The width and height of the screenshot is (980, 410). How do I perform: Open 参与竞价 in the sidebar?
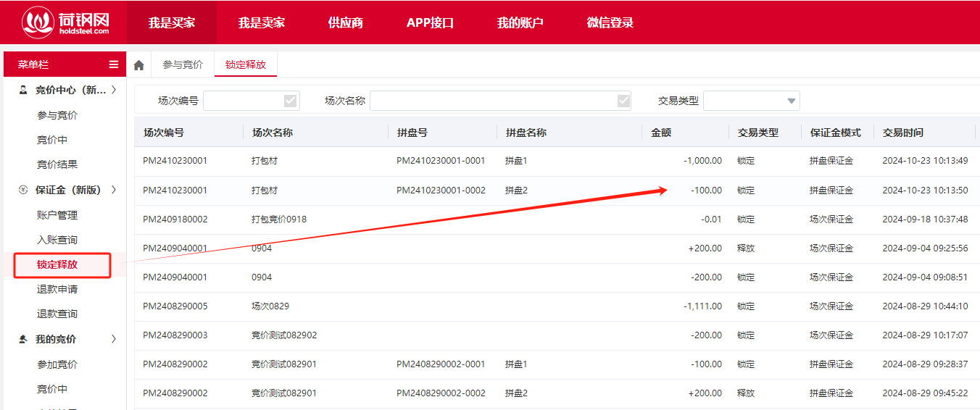(x=57, y=115)
